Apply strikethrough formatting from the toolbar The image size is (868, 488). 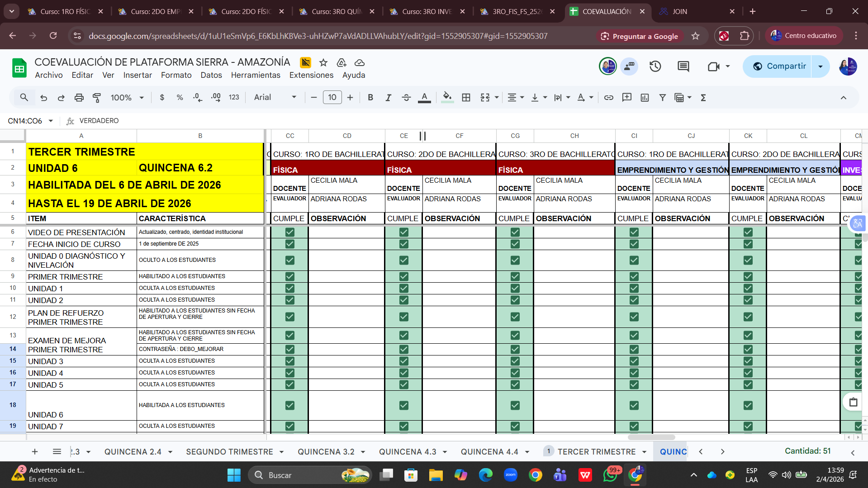pyautogui.click(x=406, y=97)
